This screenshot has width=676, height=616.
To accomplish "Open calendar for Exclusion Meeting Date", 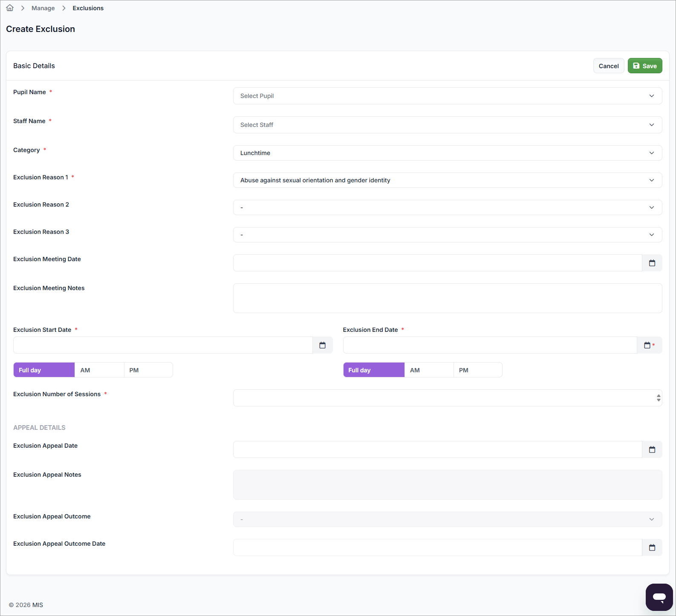I will click(652, 263).
